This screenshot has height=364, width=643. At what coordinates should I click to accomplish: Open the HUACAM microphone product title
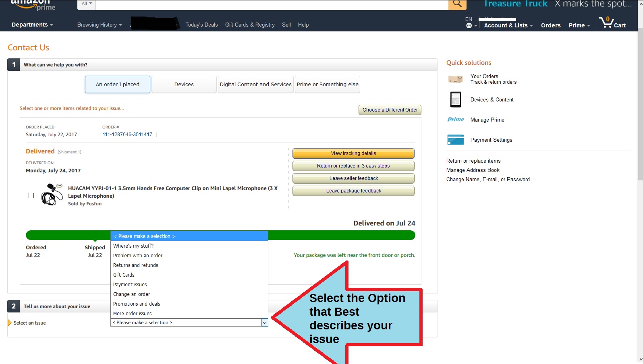click(x=173, y=192)
